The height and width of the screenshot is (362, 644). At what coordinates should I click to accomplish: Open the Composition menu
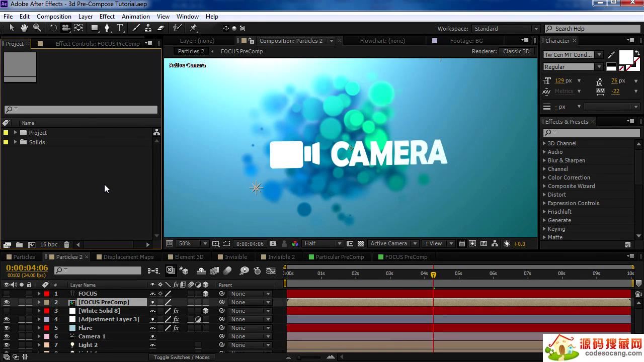click(x=54, y=17)
